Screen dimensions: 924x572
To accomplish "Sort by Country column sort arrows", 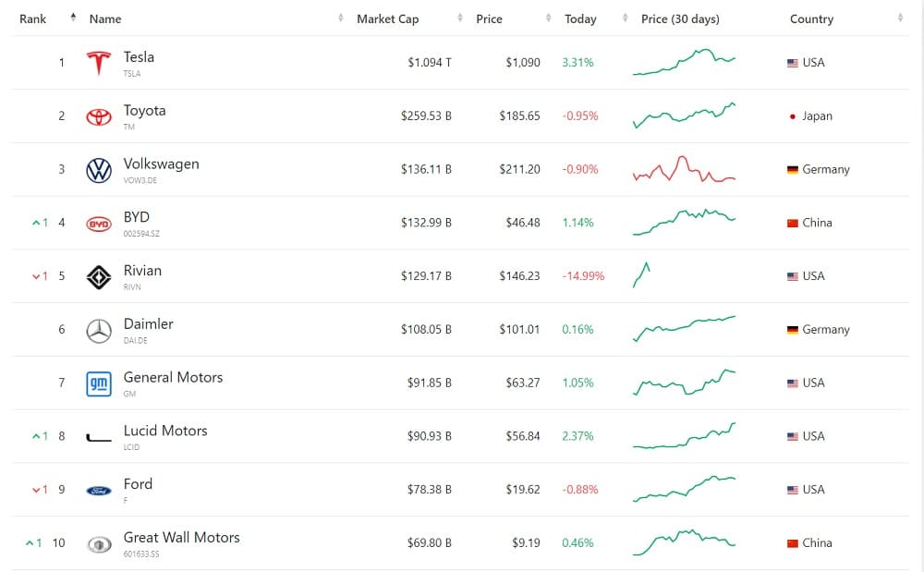I will tap(900, 18).
